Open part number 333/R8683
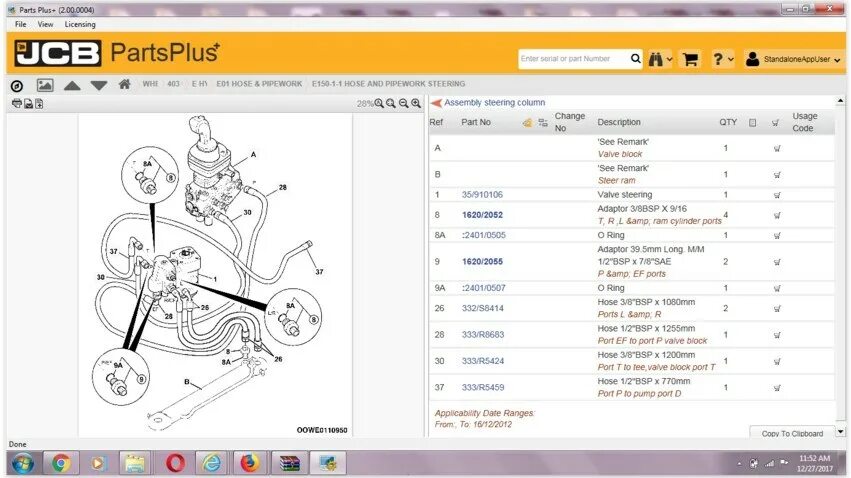851x478 pixels. pyautogui.click(x=482, y=335)
